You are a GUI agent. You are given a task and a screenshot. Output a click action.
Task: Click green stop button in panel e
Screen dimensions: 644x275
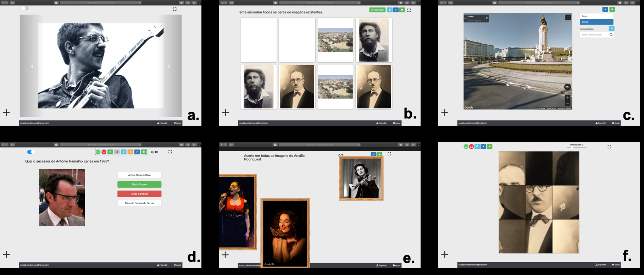coord(379,154)
